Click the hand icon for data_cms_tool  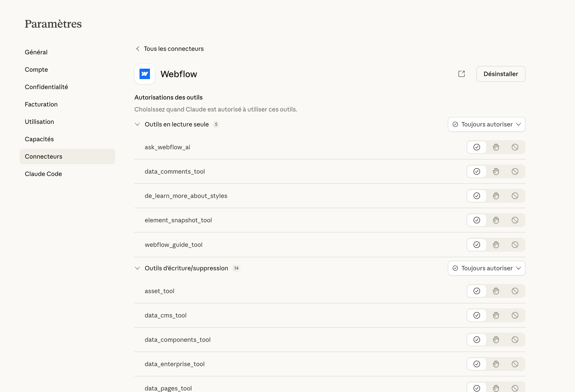(496, 315)
